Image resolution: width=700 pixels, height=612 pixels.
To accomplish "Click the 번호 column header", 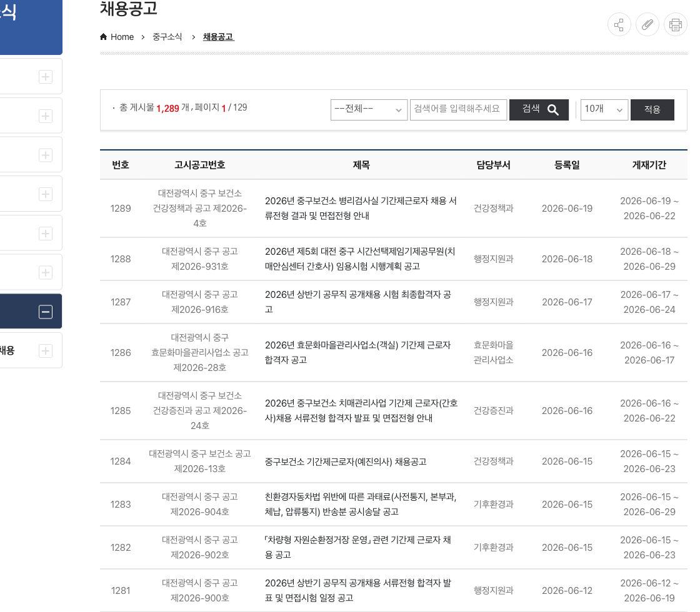I will pyautogui.click(x=121, y=165).
